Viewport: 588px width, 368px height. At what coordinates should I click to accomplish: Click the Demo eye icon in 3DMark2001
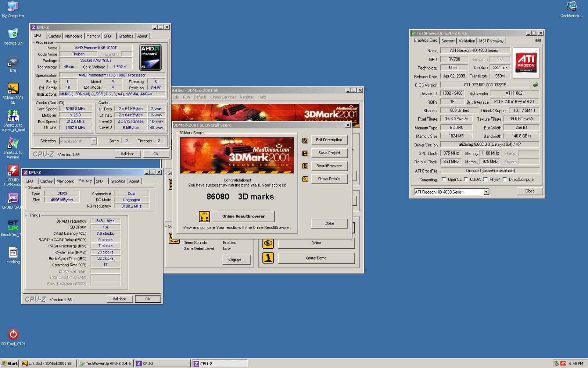point(268,243)
